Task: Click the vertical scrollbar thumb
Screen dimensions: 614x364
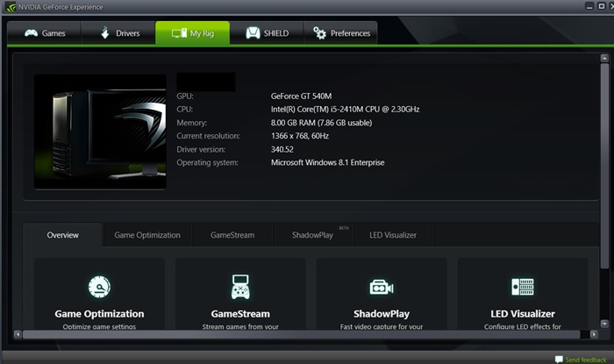Action: 604,167
